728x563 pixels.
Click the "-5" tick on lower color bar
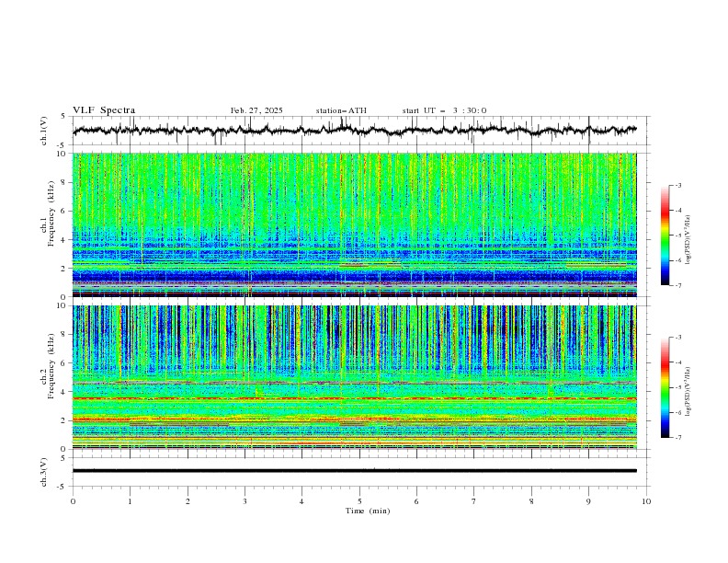pos(678,387)
